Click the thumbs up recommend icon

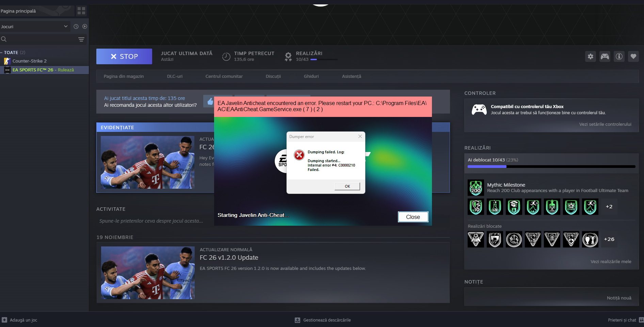pos(210,101)
